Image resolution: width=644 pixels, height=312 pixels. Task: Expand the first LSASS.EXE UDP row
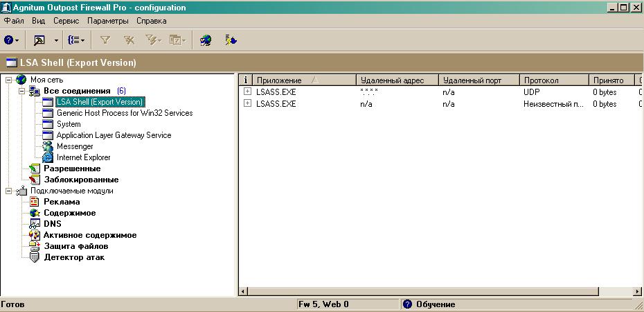[x=247, y=92]
